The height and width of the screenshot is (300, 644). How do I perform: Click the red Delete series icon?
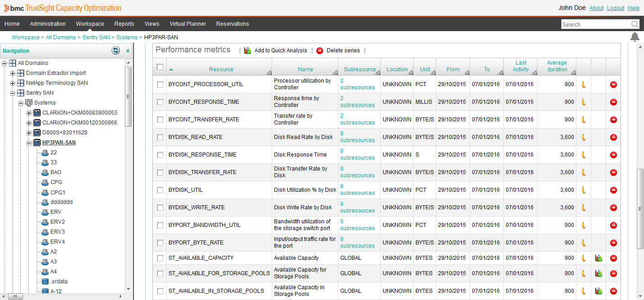tap(320, 51)
